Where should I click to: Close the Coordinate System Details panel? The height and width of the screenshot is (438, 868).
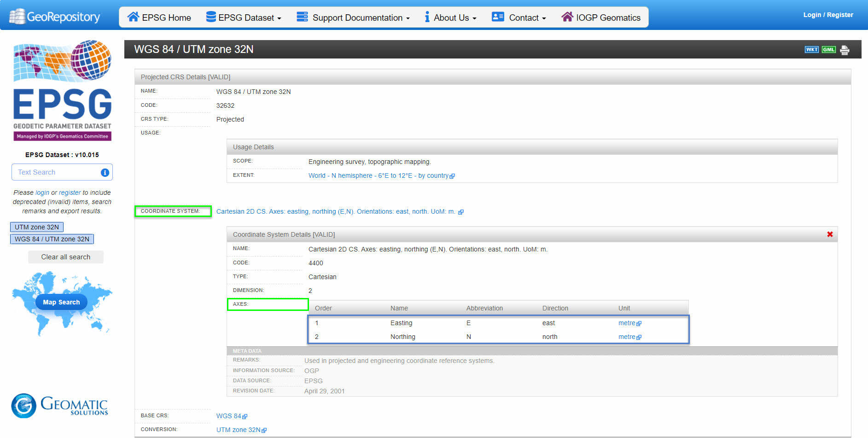tap(830, 234)
